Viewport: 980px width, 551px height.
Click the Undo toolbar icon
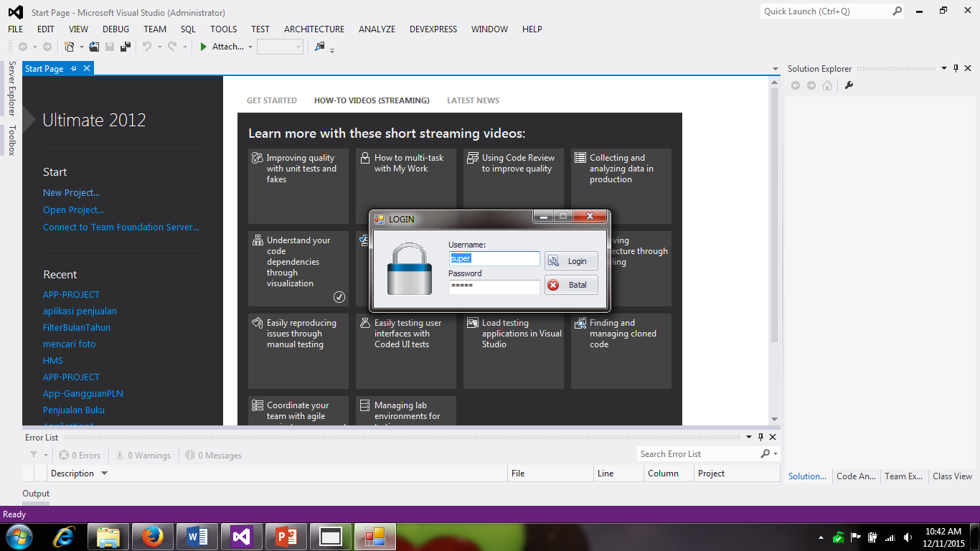pos(146,47)
